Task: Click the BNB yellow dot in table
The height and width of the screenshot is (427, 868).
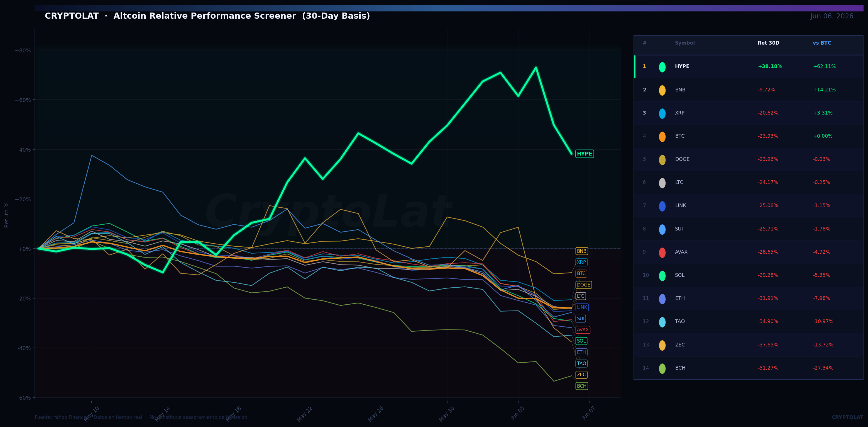Action: pos(662,90)
